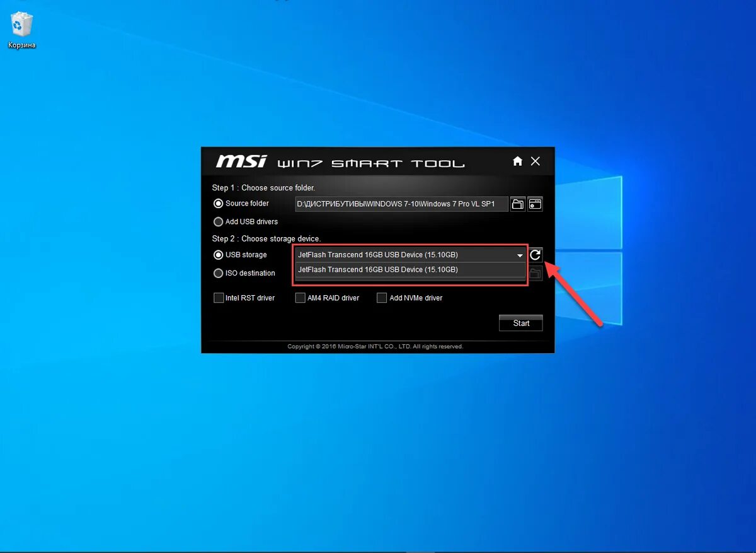Open the Recycle Bin (Корзина) desktop icon
The height and width of the screenshot is (553, 756).
pos(22,30)
